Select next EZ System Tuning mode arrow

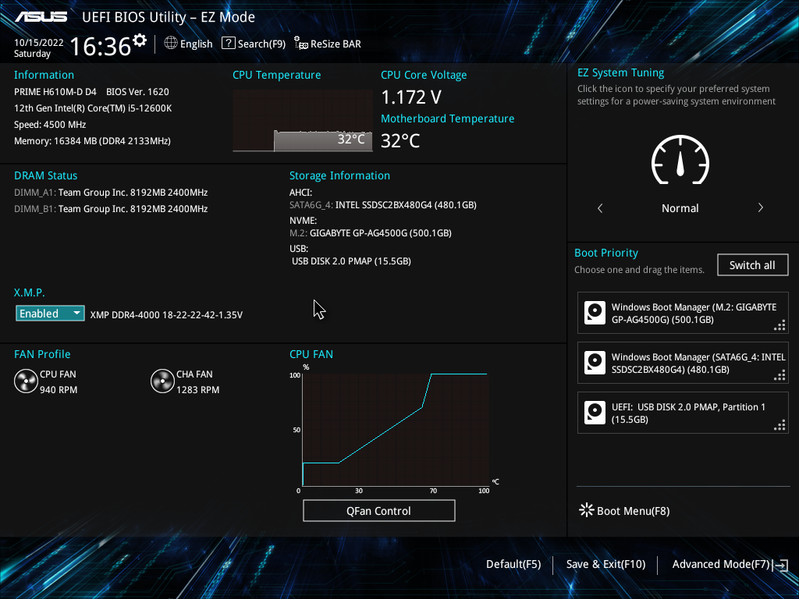click(760, 208)
